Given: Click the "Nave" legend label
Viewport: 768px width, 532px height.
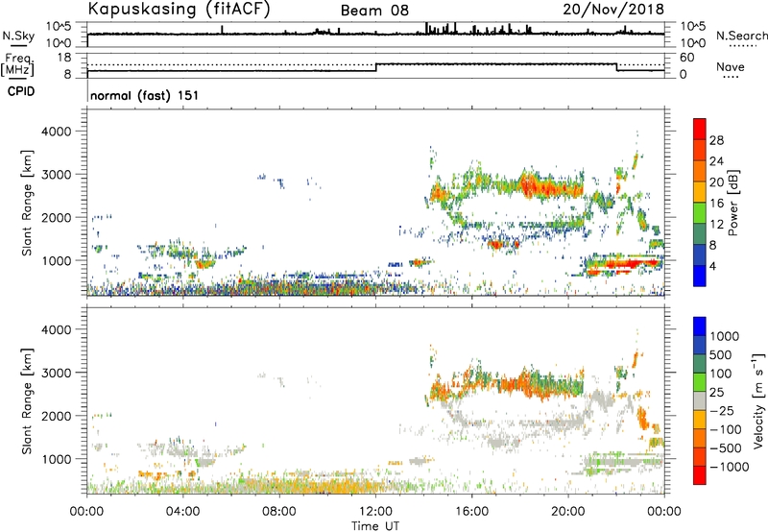Looking at the screenshot, I should point(731,67).
